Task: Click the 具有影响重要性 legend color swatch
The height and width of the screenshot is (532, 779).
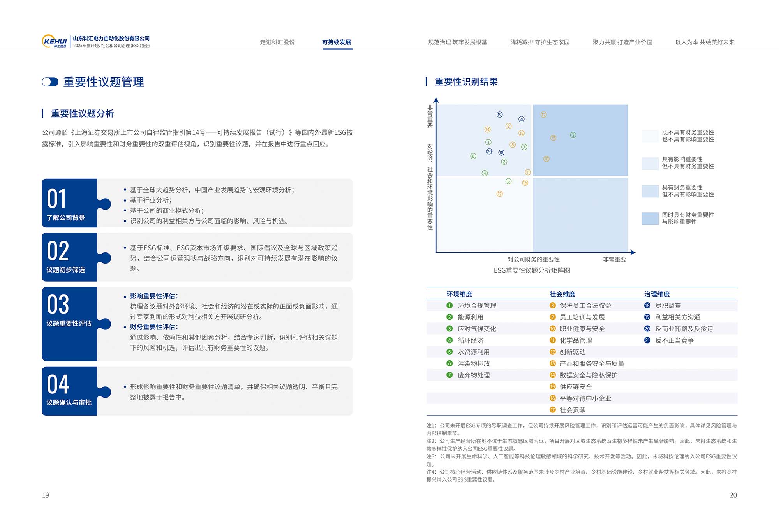Action: (650, 163)
